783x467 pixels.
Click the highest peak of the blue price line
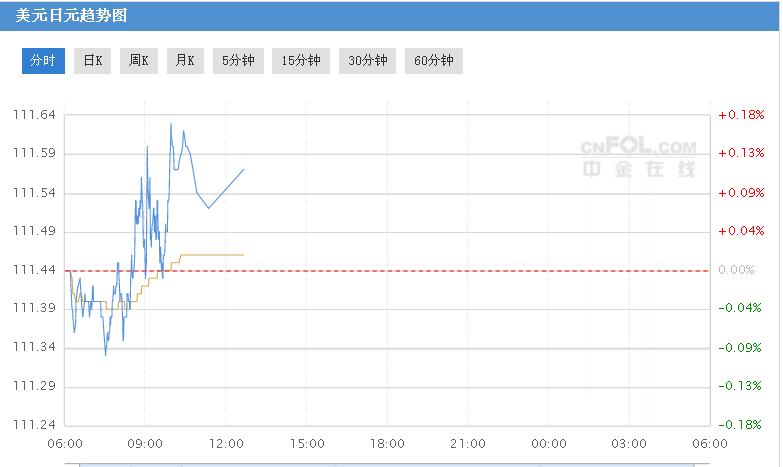click(171, 123)
